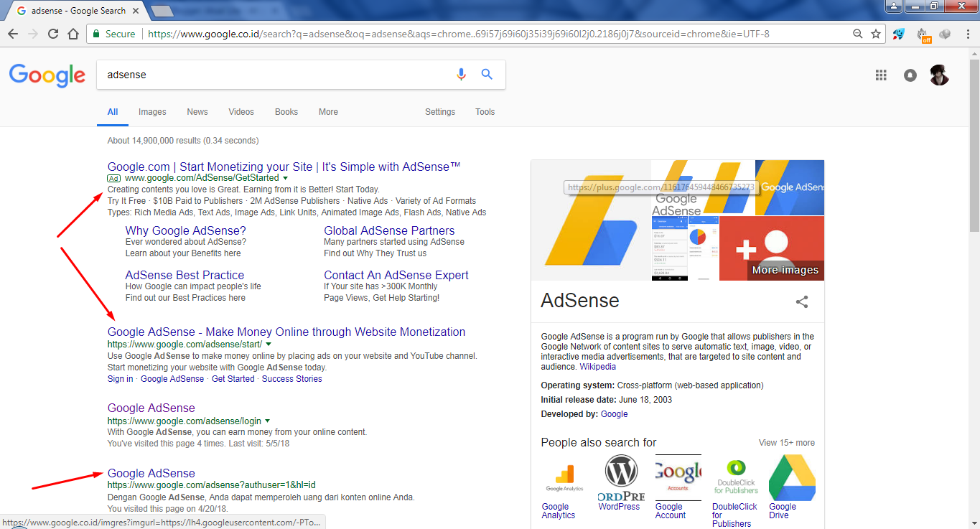Click the orange extension icon in toolbar

tap(925, 33)
